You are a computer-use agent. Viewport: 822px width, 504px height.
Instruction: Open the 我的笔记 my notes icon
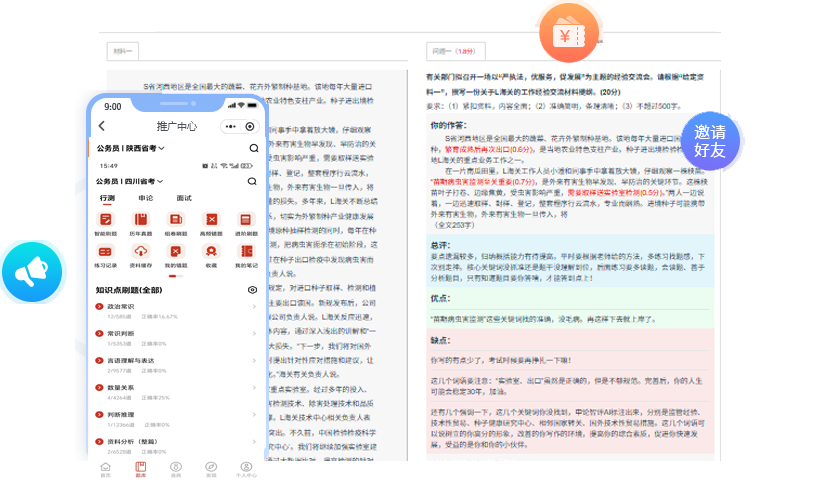click(246, 251)
